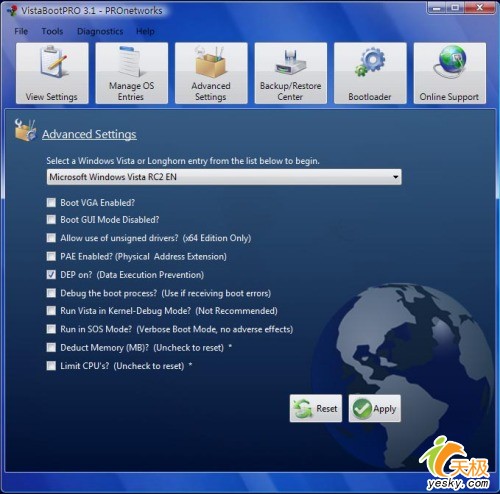Open the Help menu
500x494 pixels.
pyautogui.click(x=145, y=31)
